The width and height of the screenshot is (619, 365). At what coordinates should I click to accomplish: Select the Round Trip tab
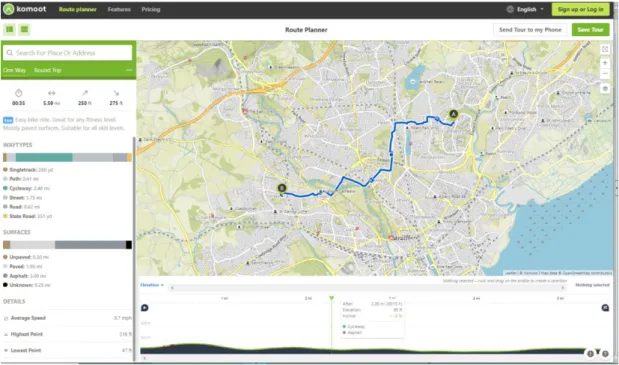[x=47, y=70]
